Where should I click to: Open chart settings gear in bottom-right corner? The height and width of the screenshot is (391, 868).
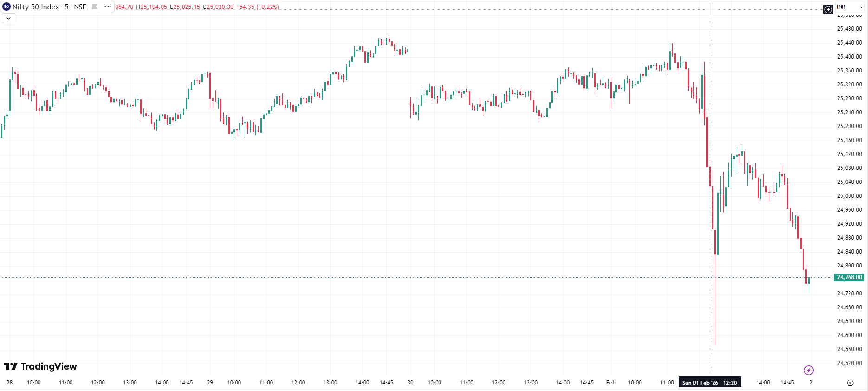[850, 383]
